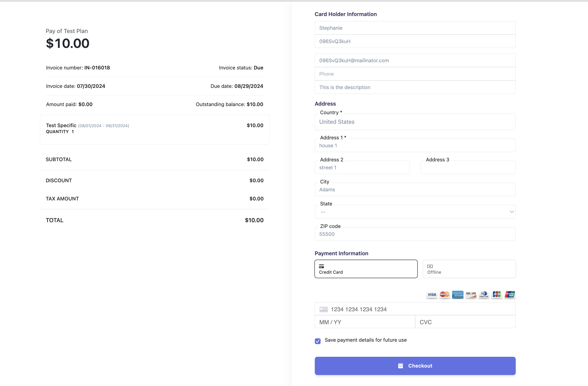Open the Country field showing United States
Viewport: 588px width, 386px height.
tap(415, 122)
